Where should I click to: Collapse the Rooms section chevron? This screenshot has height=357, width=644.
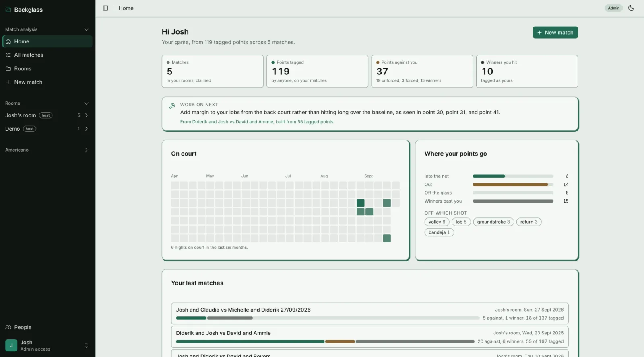[86, 103]
